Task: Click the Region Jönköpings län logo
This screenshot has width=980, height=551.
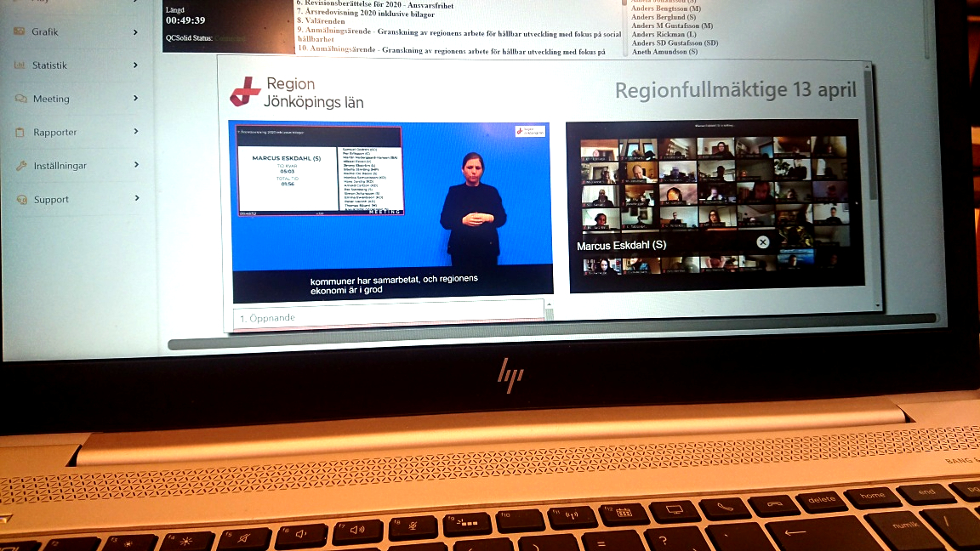Action: click(x=297, y=93)
